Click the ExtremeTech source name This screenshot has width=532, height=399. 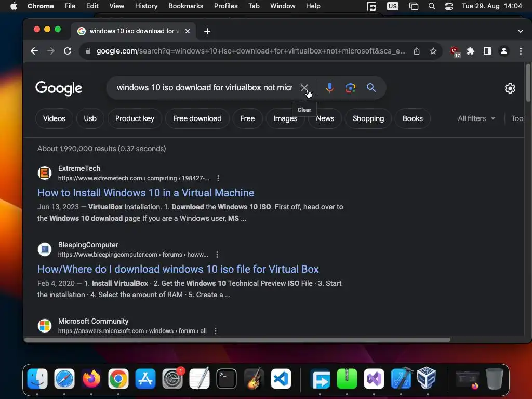[x=79, y=168]
